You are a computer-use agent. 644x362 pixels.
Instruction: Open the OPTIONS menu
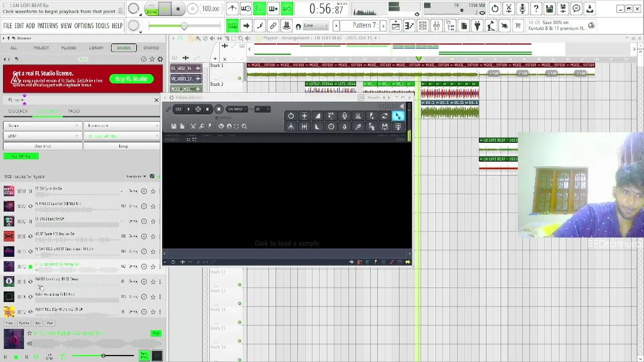tap(84, 26)
